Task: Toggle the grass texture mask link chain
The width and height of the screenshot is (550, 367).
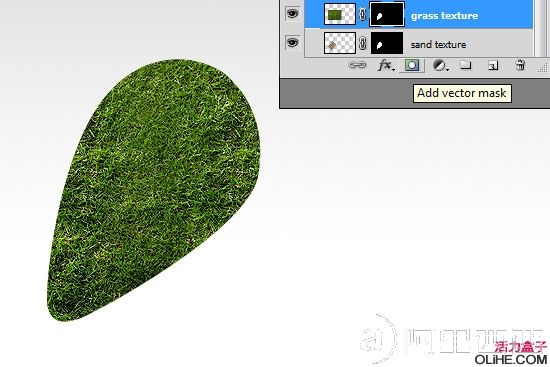Action: tap(363, 14)
